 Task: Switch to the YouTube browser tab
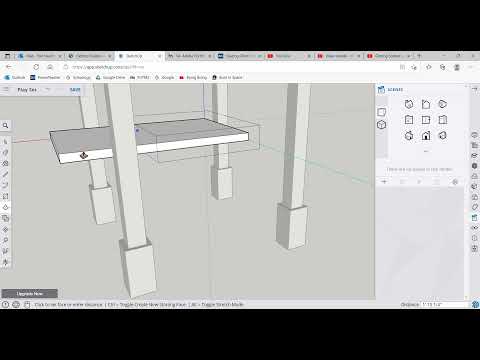(x=289, y=56)
